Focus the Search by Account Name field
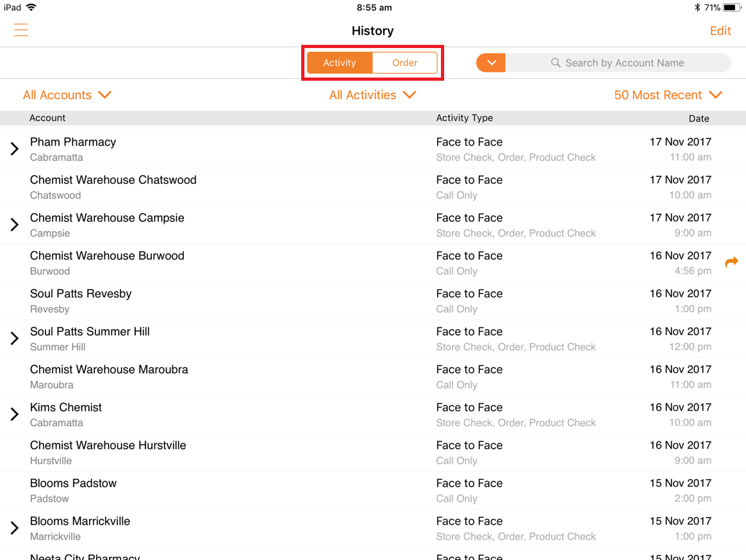Viewport: 746px width, 560px height. [x=618, y=63]
